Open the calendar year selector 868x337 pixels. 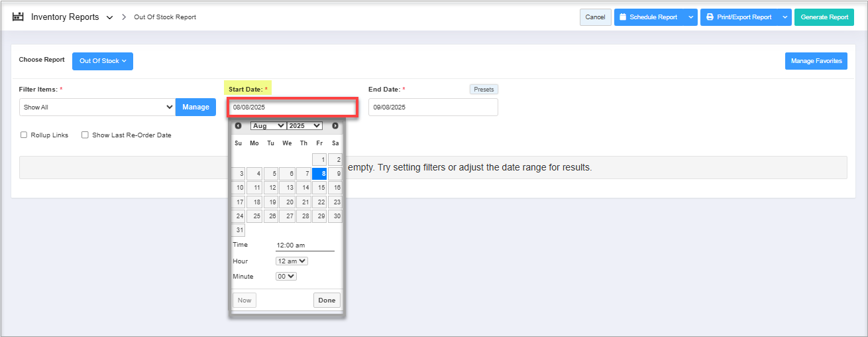point(305,125)
